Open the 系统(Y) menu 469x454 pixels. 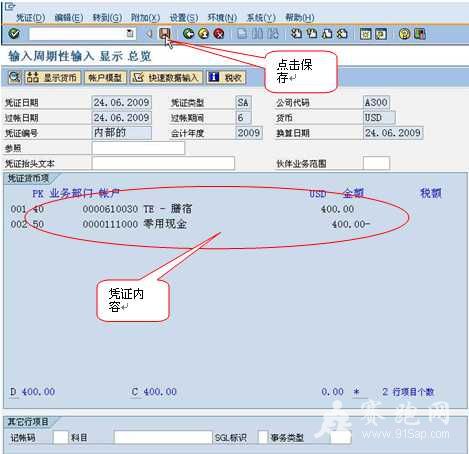pos(261,17)
